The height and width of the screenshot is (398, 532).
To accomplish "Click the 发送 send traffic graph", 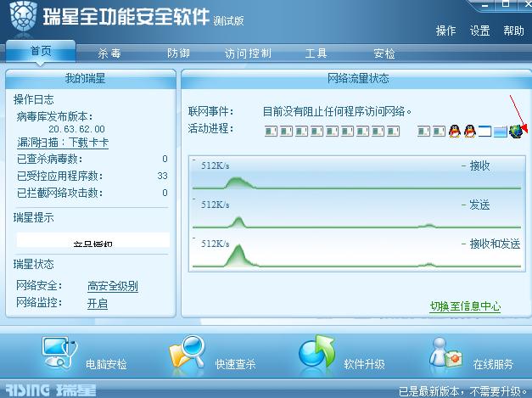I will [356, 213].
